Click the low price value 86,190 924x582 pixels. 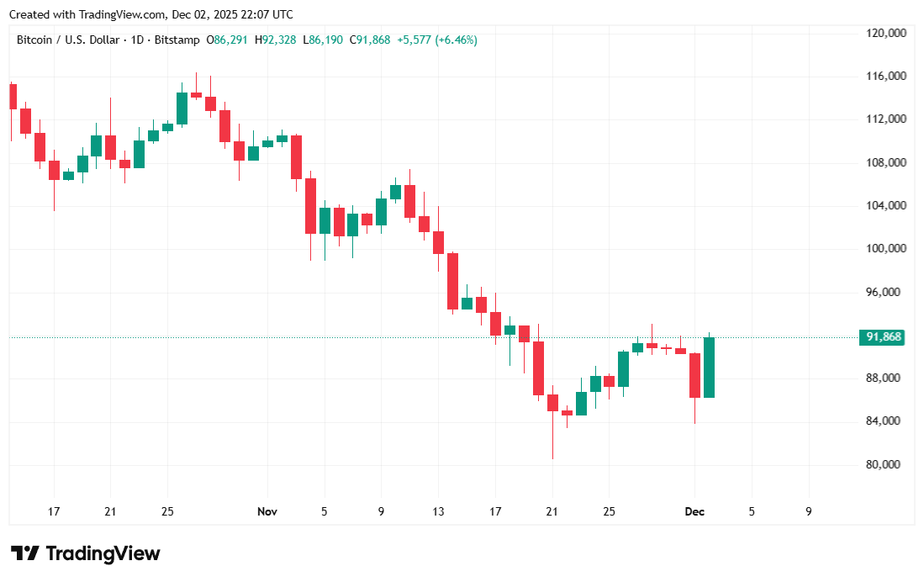click(326, 40)
